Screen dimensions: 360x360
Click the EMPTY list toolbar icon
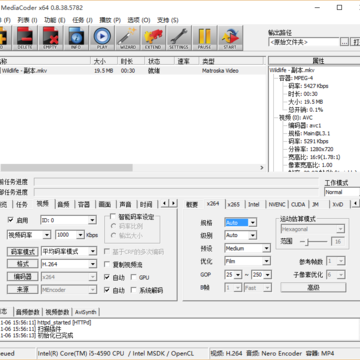(x=51, y=38)
